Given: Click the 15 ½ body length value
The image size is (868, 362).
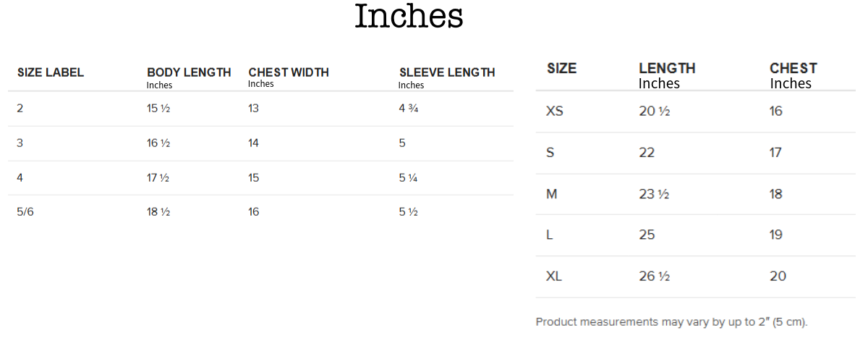Looking at the screenshot, I should coord(158,109).
